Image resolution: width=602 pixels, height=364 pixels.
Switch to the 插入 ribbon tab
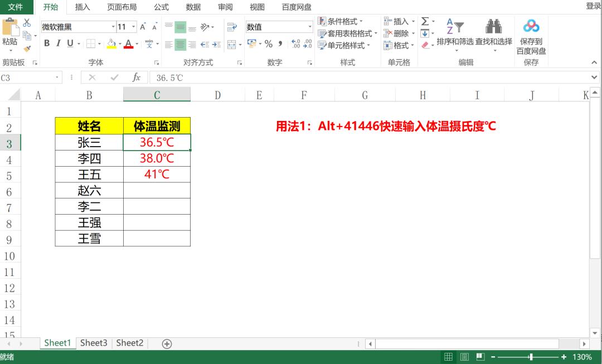[82, 7]
